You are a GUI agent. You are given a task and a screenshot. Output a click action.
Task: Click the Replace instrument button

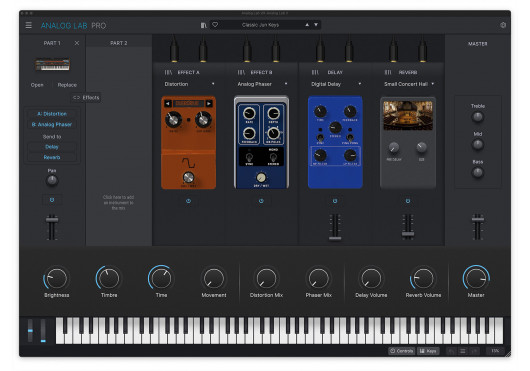tap(67, 85)
